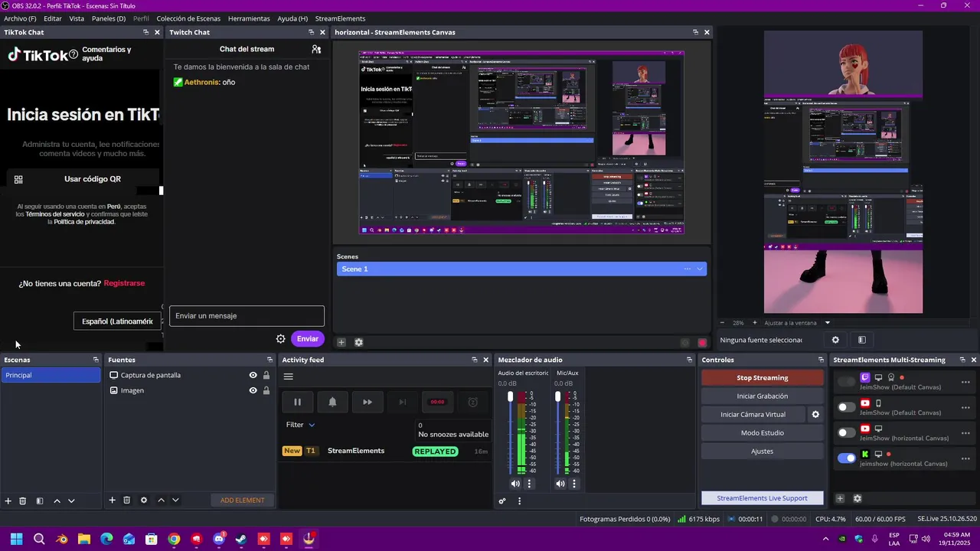Add a new source in Fuentes panel

click(x=112, y=500)
